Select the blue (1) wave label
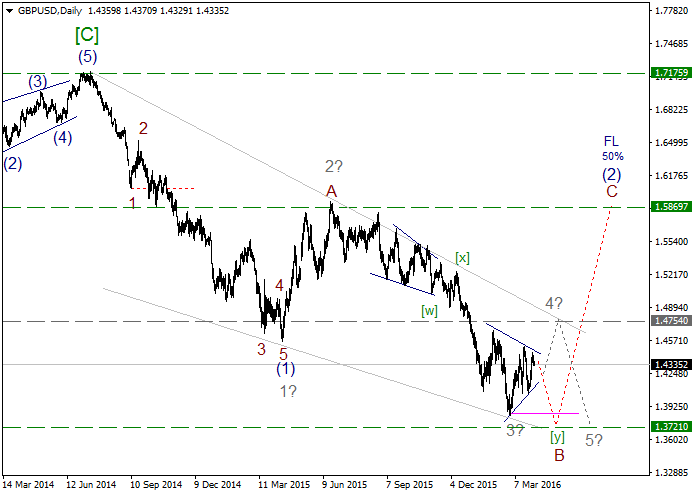The height and width of the screenshot is (496, 692). (286, 369)
